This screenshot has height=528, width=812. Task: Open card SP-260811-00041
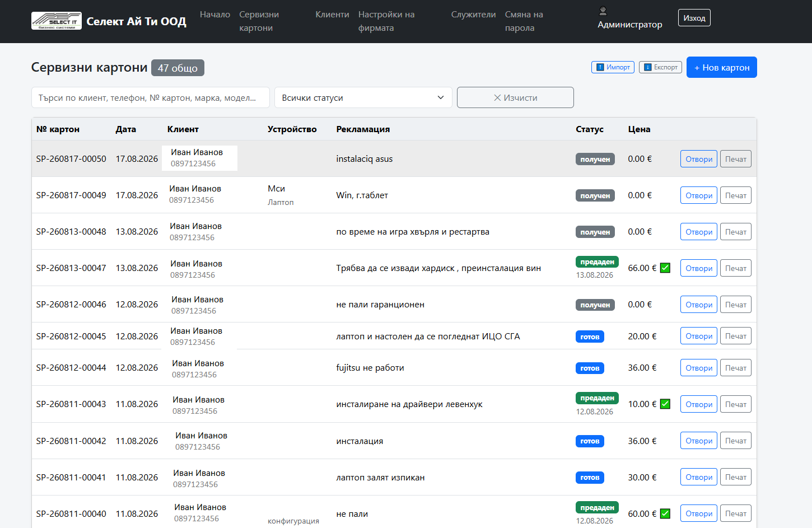699,477
